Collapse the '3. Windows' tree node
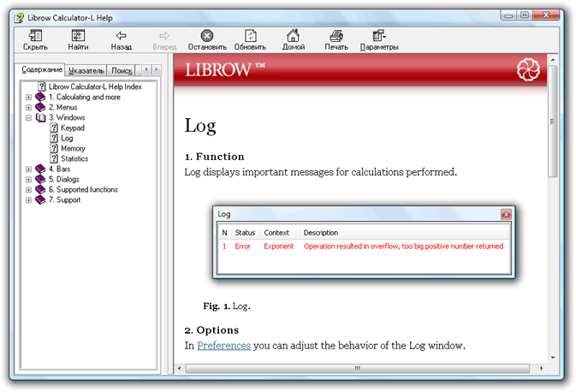This screenshot has height=392, width=576. coord(28,118)
